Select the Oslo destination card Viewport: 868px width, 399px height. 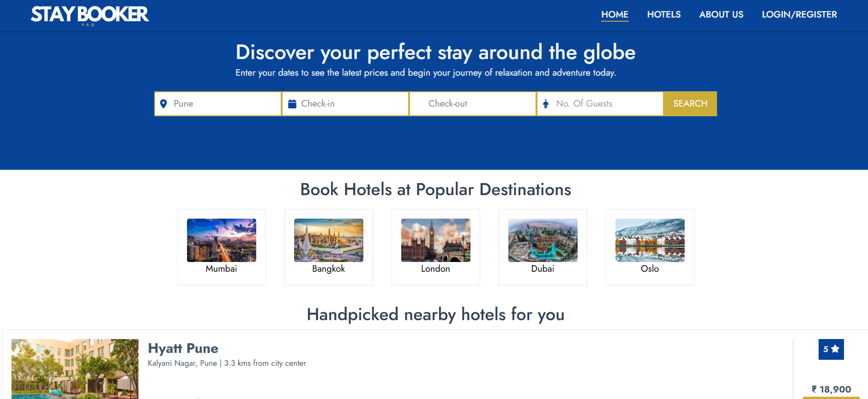pyautogui.click(x=650, y=247)
